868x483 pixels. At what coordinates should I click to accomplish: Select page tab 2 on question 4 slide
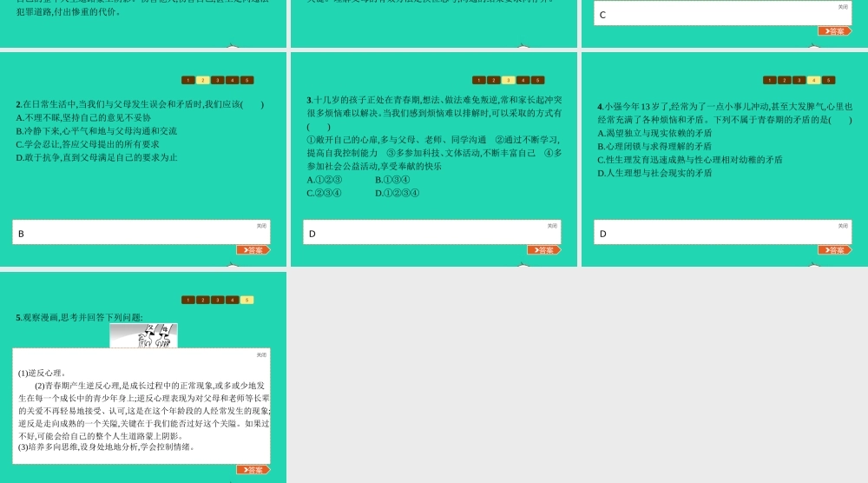785,80
